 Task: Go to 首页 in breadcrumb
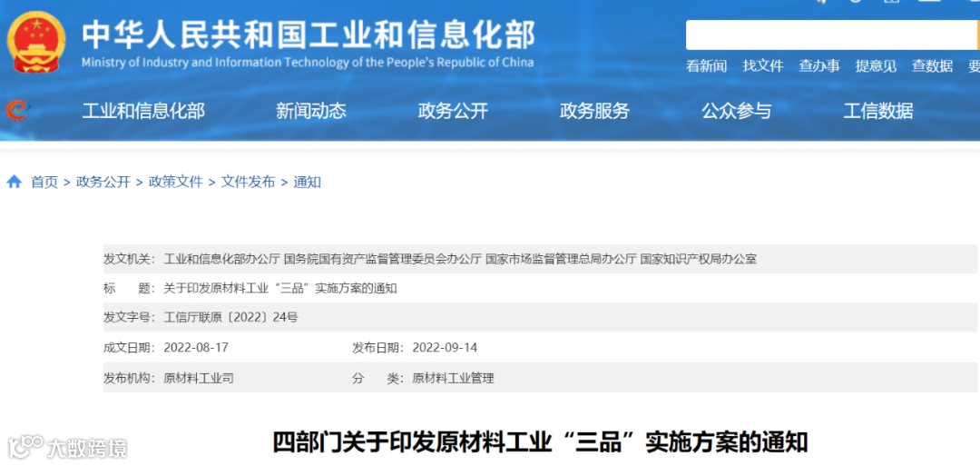point(44,182)
